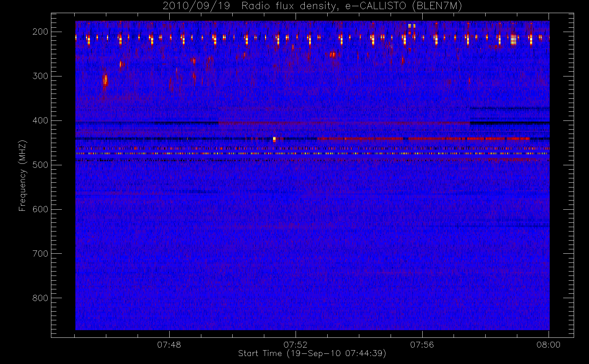This screenshot has height=364, width=589.
Task: Click the bright burst near 300 MHz
Action: [105, 80]
